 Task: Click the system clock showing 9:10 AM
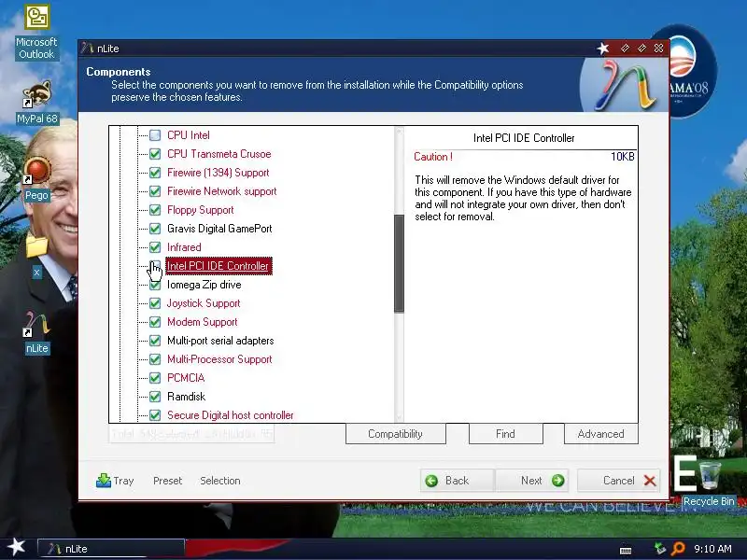[x=712, y=549]
